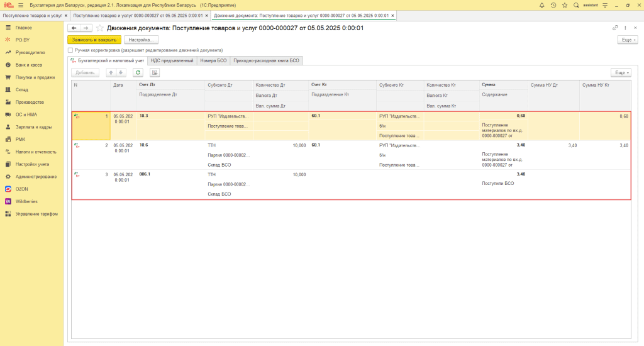This screenshot has height=346, width=644.
Task: Move row up arrow in table toolbar
Action: [x=111, y=72]
